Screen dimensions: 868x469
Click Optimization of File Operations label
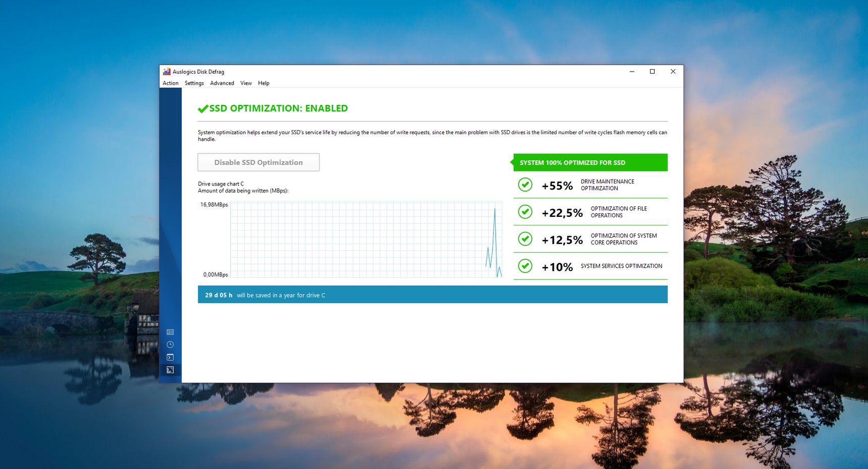pyautogui.click(x=619, y=212)
